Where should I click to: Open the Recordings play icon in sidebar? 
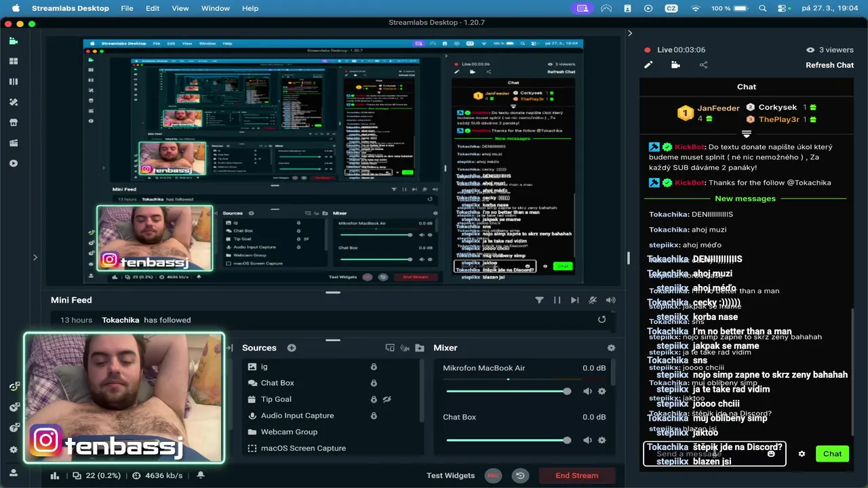[x=14, y=163]
